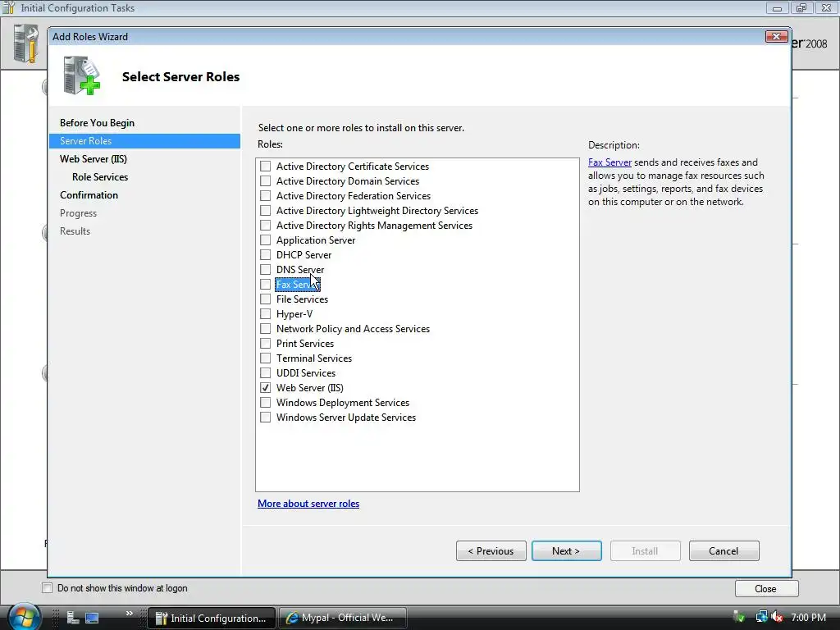This screenshot has height=630, width=840.
Task: Select Server Roles step in sidebar
Action: coord(144,141)
